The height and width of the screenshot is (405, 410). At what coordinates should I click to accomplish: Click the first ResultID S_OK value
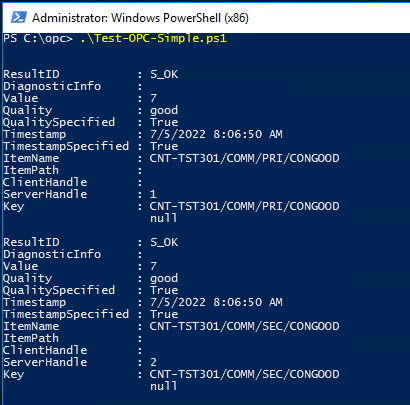coord(164,74)
